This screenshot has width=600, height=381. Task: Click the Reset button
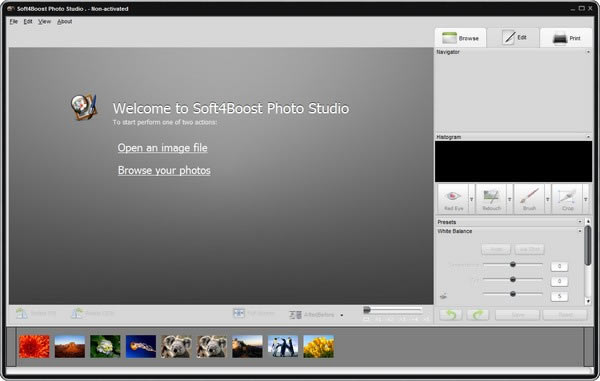click(x=565, y=315)
